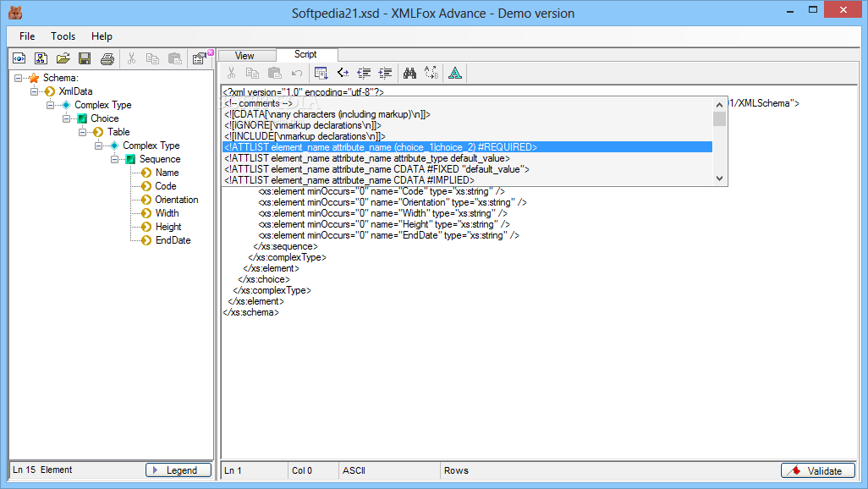Image resolution: width=868 pixels, height=489 pixels.
Task: Select the Orientation element in tree
Action: point(177,200)
